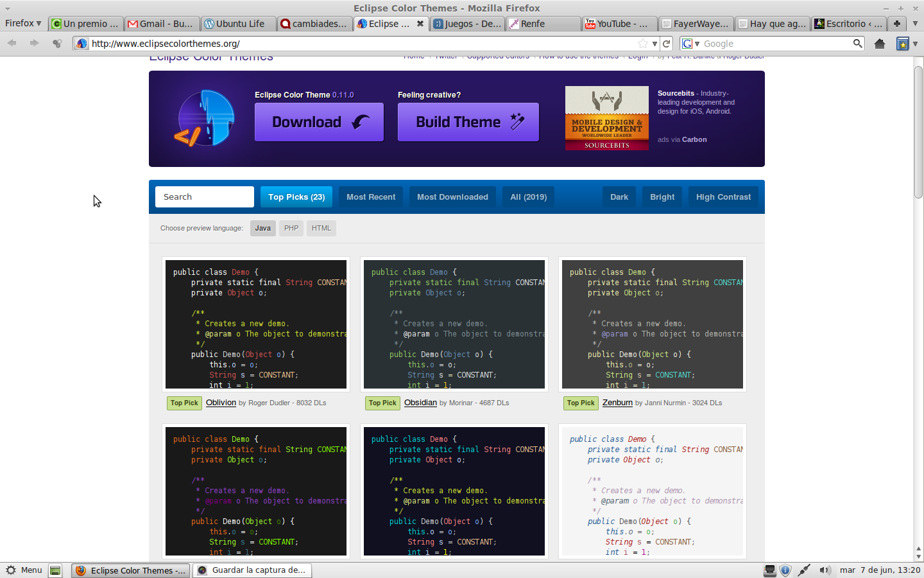Click the Carbon ads link

click(694, 139)
